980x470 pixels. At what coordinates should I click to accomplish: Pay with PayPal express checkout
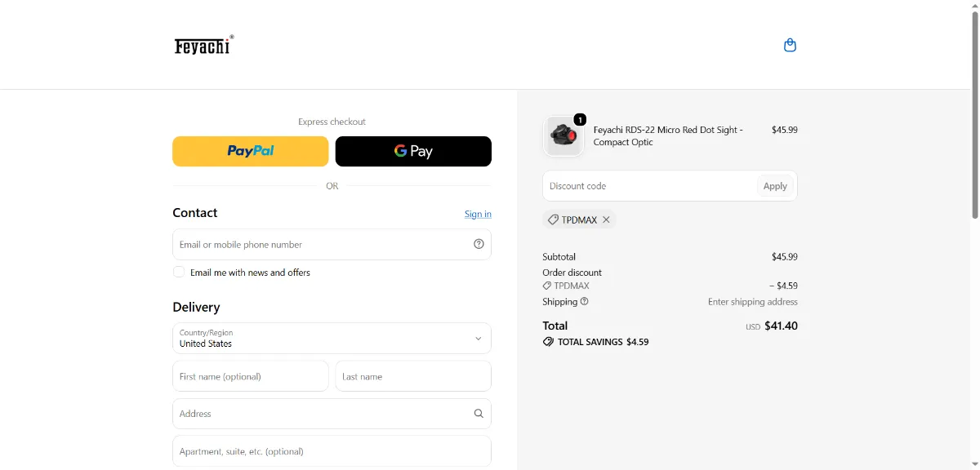251,151
